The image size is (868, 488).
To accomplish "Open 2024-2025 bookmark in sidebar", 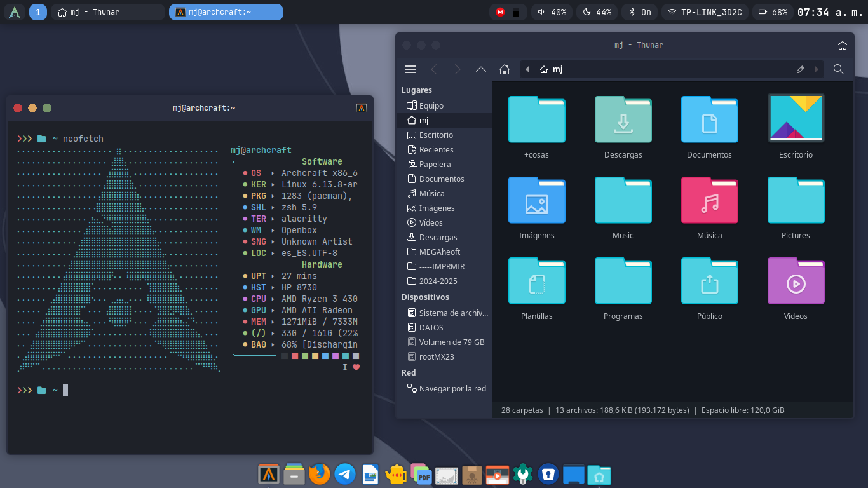I will coord(444,281).
